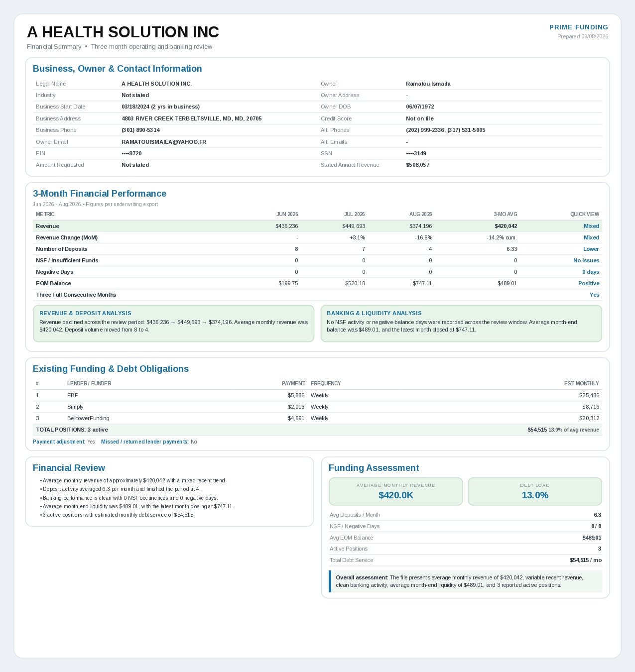The width and height of the screenshot is (635, 672).
Task: Select business start date 03/18/2024 value
Action: (x=160, y=107)
